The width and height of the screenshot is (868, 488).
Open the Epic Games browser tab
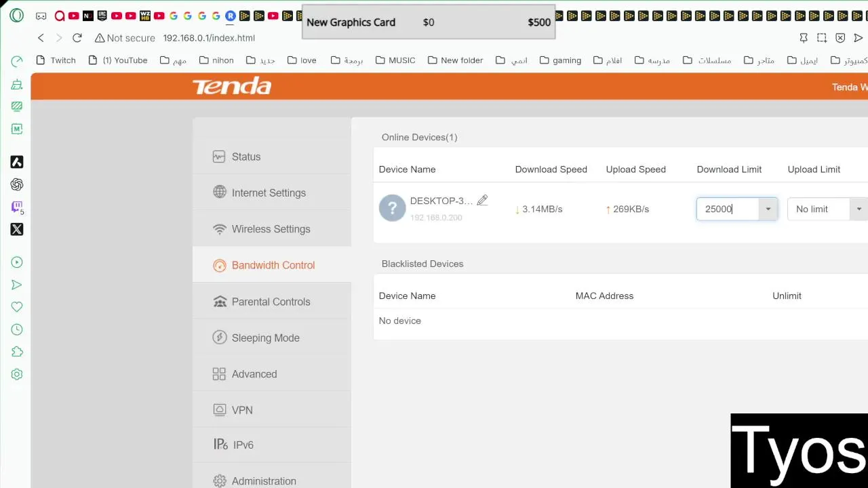[102, 16]
